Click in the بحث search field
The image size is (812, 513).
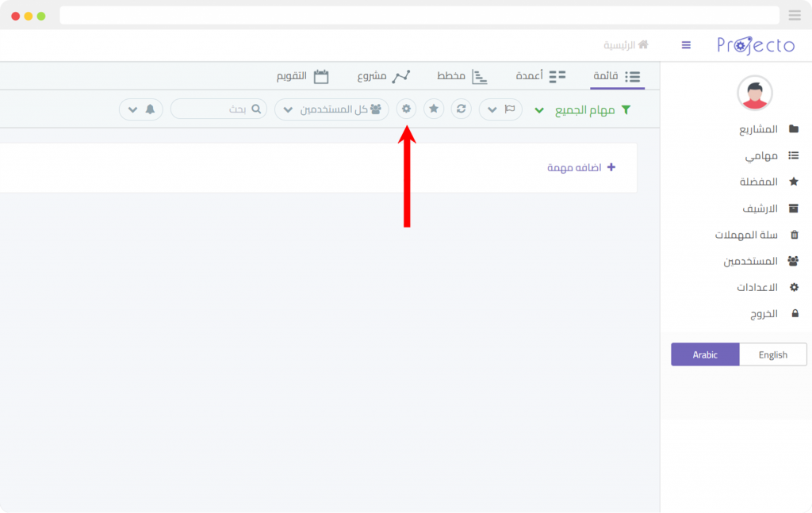pos(219,109)
